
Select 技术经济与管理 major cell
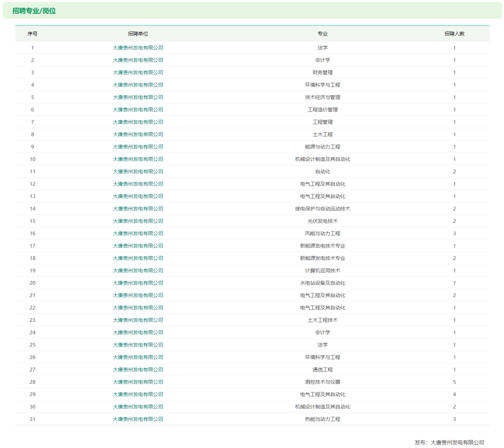tap(323, 97)
